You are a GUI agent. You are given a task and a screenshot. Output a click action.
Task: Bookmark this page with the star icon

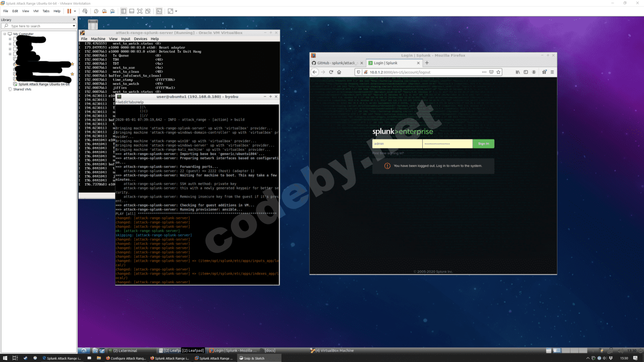(498, 72)
